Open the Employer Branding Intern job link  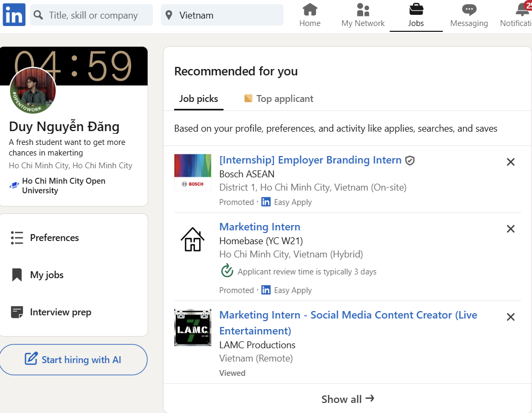(311, 160)
